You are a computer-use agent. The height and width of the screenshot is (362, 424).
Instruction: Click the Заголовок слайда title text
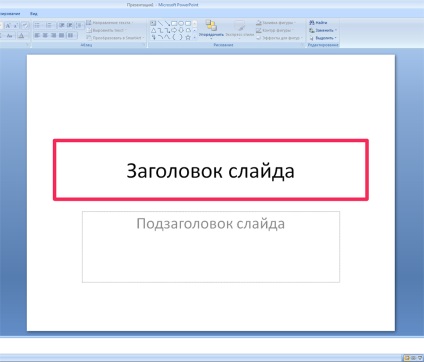click(210, 170)
